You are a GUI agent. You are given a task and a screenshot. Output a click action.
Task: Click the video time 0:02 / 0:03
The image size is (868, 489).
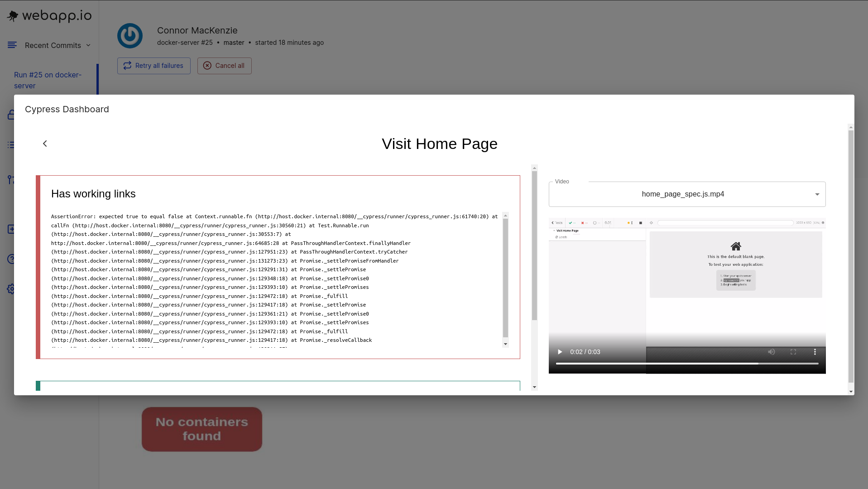[x=585, y=352]
